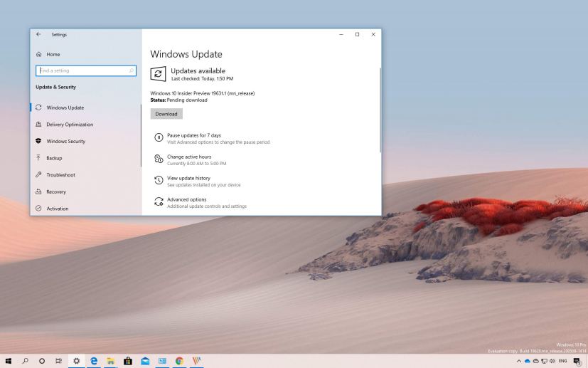Click the 'Last checked: Today, 1:50 PM' text
The image size is (588, 368).
click(x=202, y=78)
